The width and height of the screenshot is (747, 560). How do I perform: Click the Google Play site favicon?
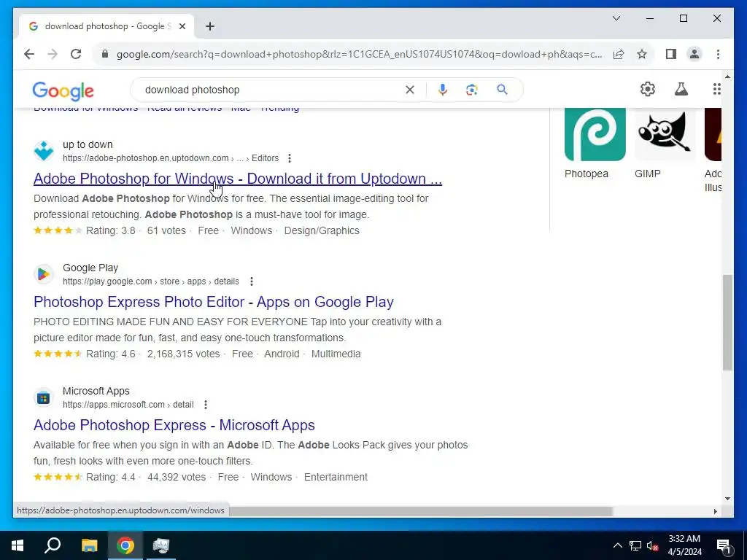(43, 274)
